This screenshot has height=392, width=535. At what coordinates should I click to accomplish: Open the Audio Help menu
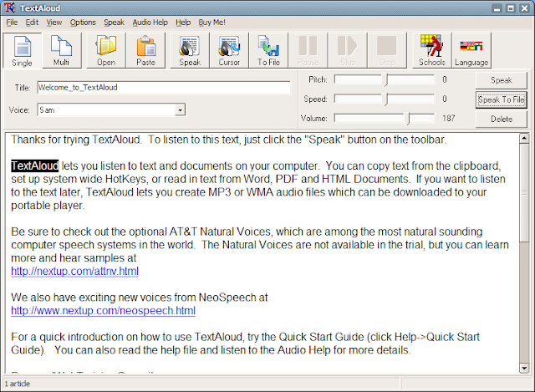coord(150,23)
